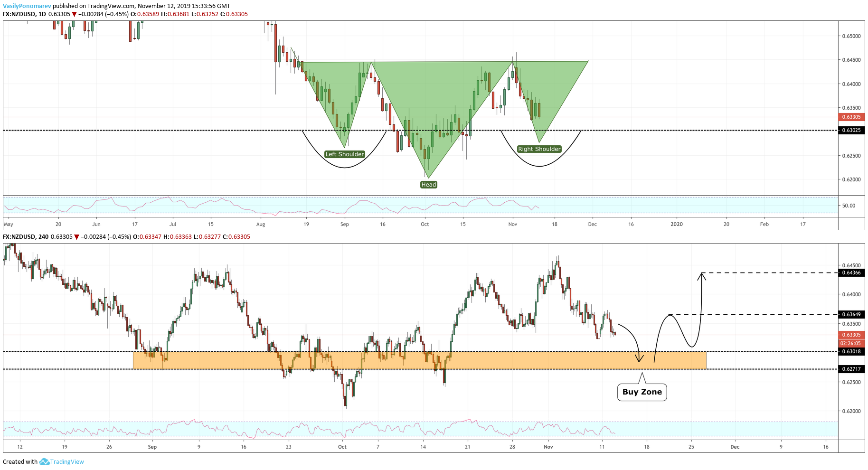Viewport: 868px width, 470px height.
Task: Click the TradingView logo icon at bottom
Action: click(44, 461)
